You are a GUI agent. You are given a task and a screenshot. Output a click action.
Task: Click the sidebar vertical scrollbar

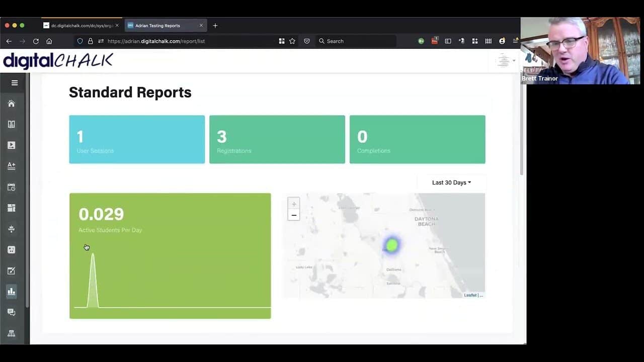[27, 191]
